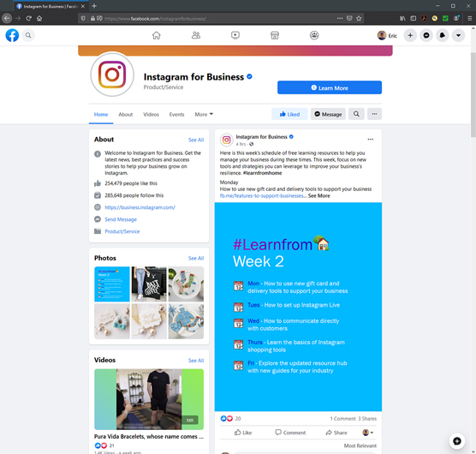Select the Home page tab

pos(101,115)
